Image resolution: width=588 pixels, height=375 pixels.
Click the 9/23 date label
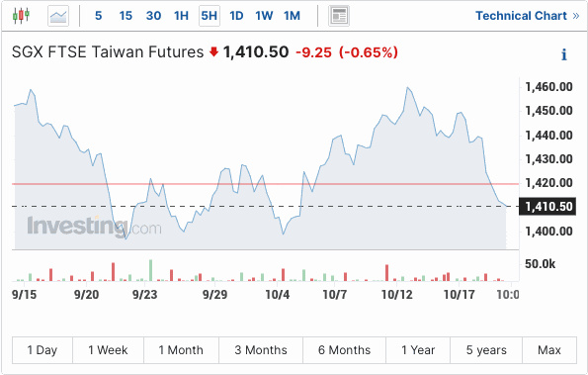pyautogui.click(x=144, y=294)
